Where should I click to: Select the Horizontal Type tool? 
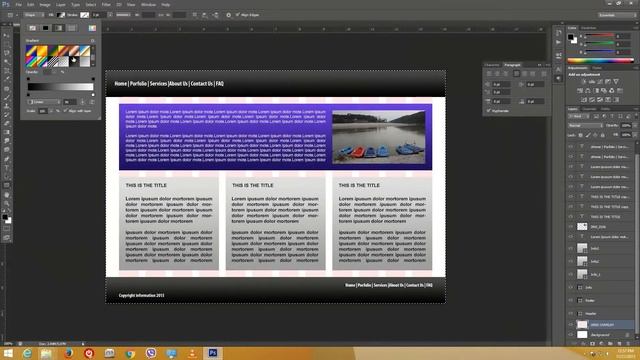click(7, 168)
